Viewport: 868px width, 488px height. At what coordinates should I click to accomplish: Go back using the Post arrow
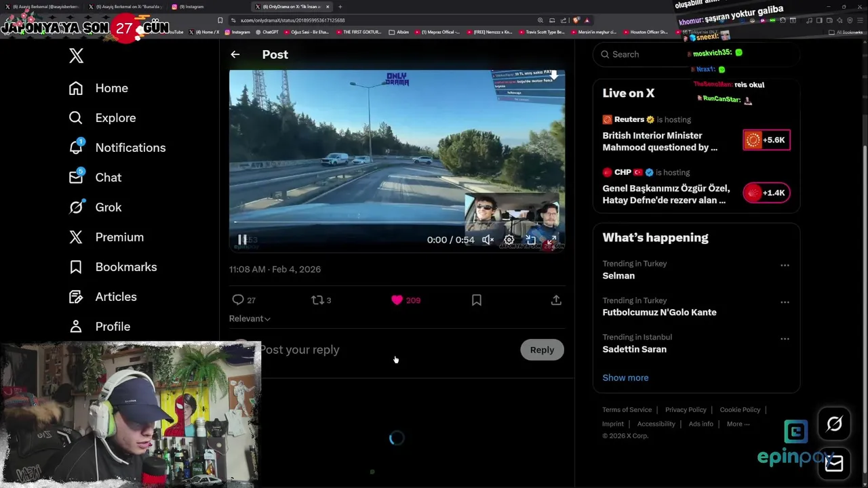(235, 54)
